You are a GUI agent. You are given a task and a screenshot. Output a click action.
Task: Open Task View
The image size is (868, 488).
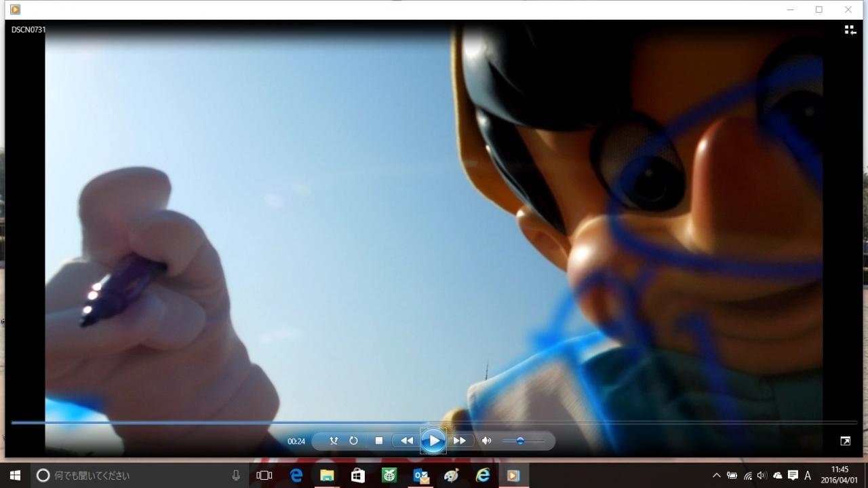(x=264, y=475)
